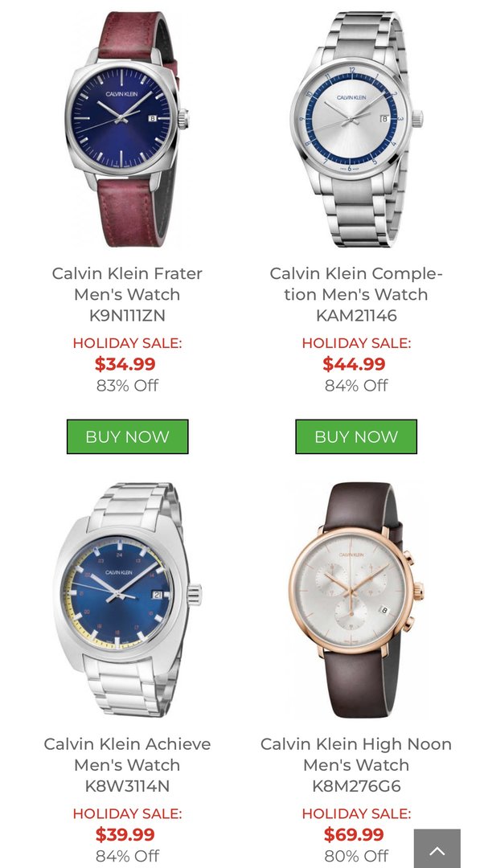This screenshot has height=868, width=484.
Task: Open the Calvin Klein Frater watch image
Action: coord(127,129)
